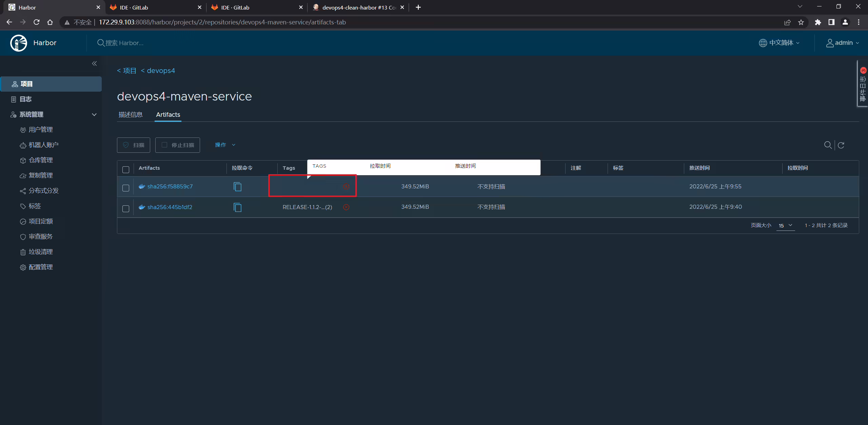Open the 操作 actions dropdown
The width and height of the screenshot is (868, 425).
click(x=225, y=145)
